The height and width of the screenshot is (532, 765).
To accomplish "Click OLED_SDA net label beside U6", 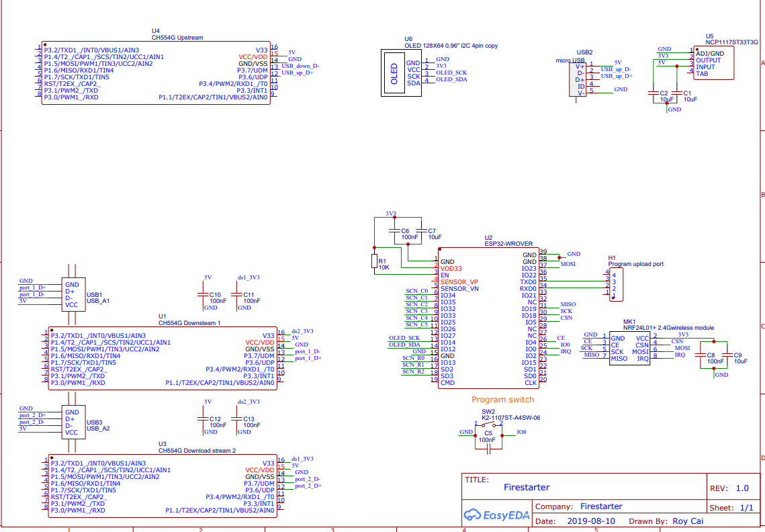I will click(451, 79).
